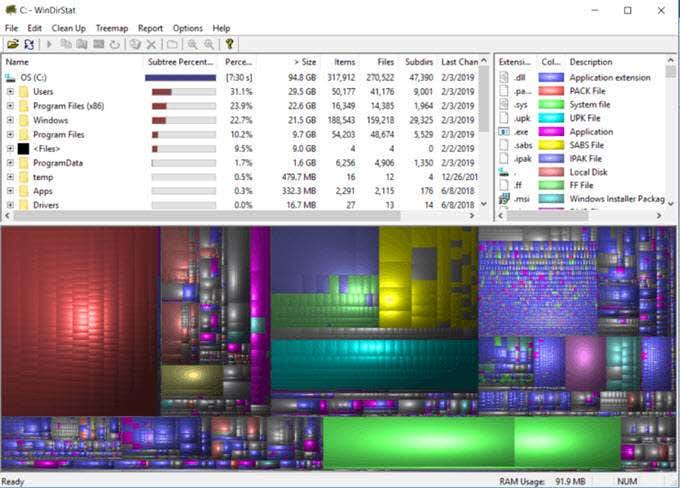Click the Select Parent folder toolbar icon
This screenshot has height=488, width=680.
click(172, 44)
